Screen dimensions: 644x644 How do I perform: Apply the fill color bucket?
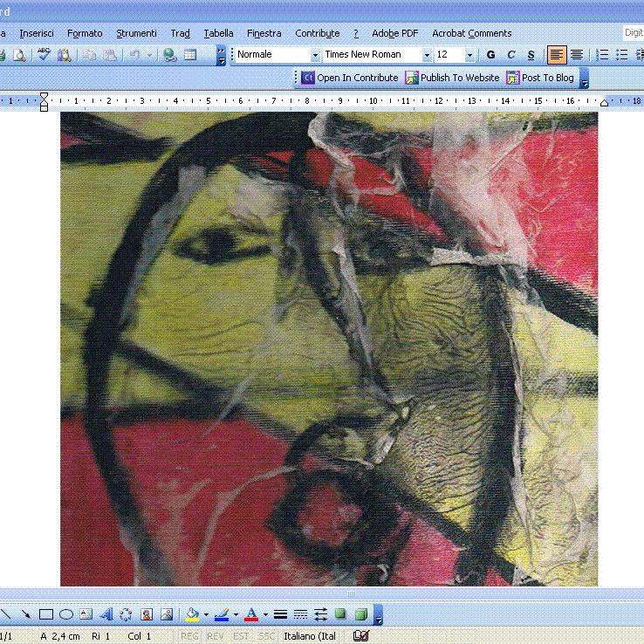click(192, 614)
